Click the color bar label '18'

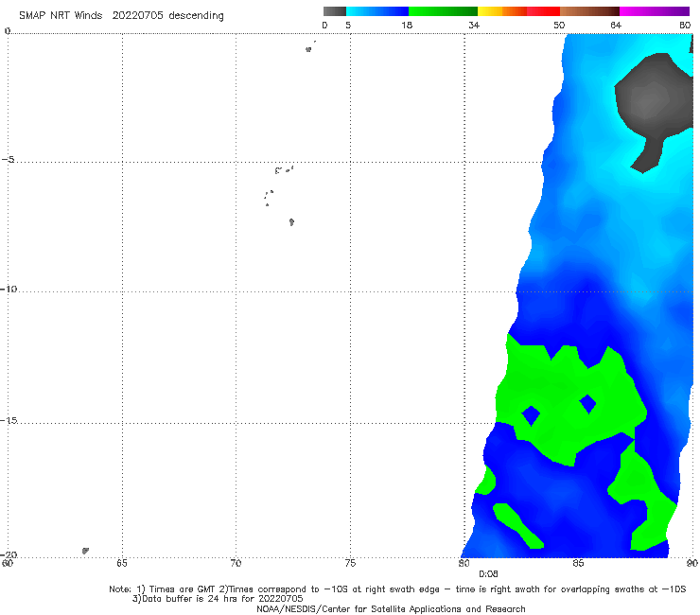407,25
